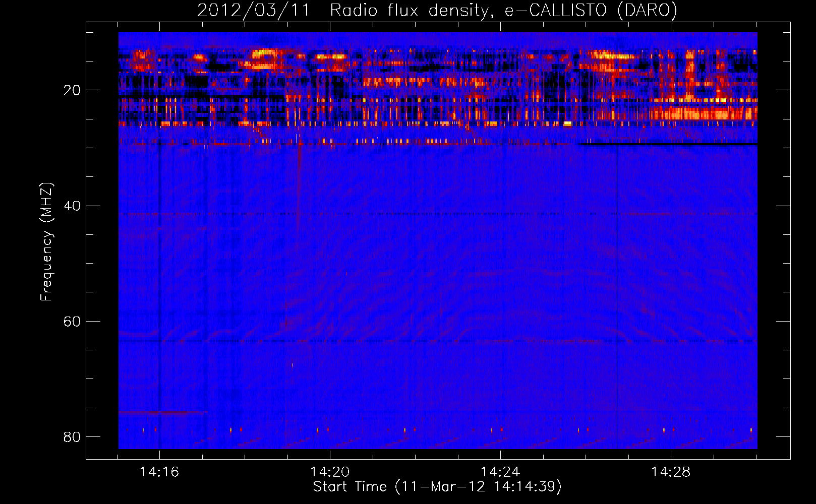Screen dimensions: 816x504
Task: Click the 80 MHz frequency tick label
Action: (72, 436)
